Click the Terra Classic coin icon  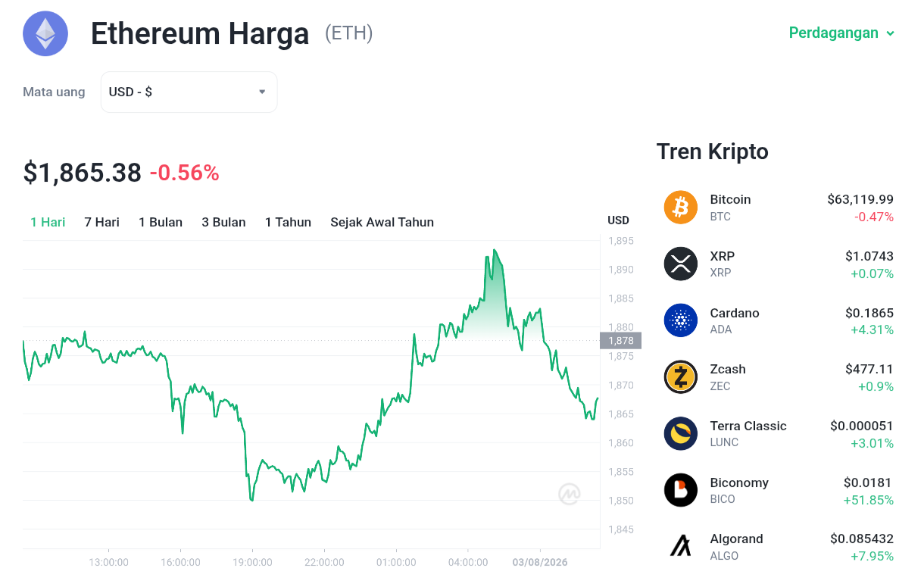pyautogui.click(x=680, y=433)
